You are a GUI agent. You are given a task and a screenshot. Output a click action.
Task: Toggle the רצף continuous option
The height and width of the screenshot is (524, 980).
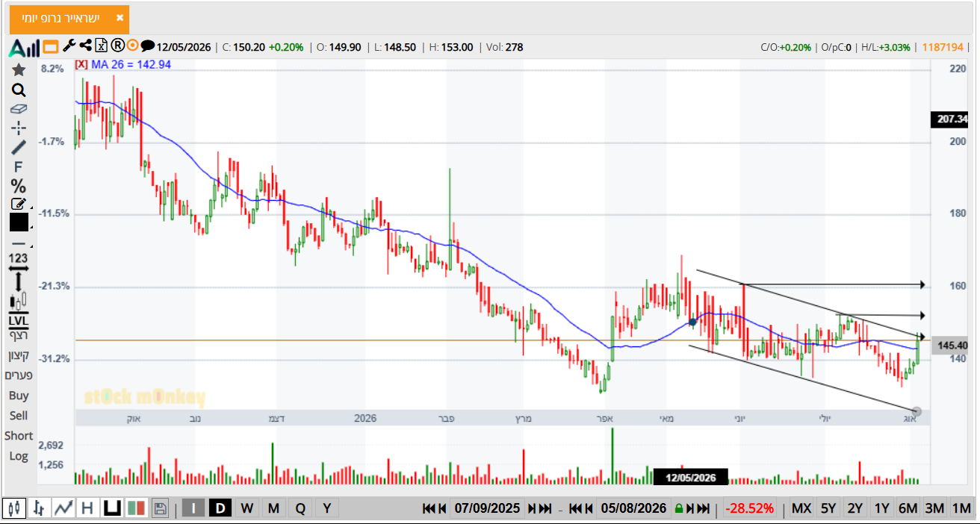pyautogui.click(x=19, y=335)
